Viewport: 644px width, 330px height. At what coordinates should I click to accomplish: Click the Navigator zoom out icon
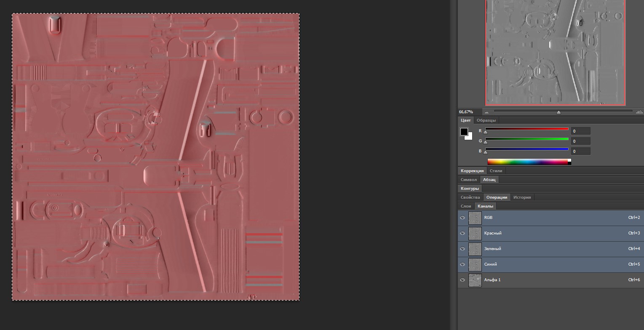click(486, 112)
